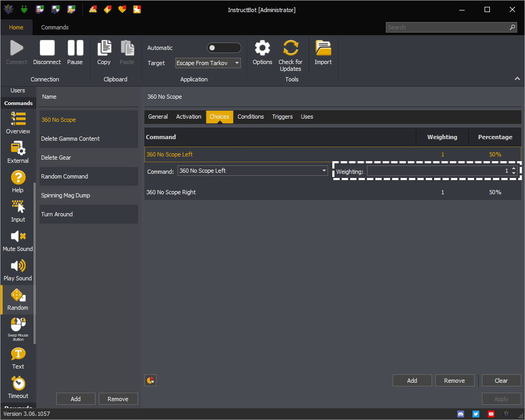Viewport: 525px width, 420px height.
Task: Select the Text command type
Action: [x=18, y=359]
